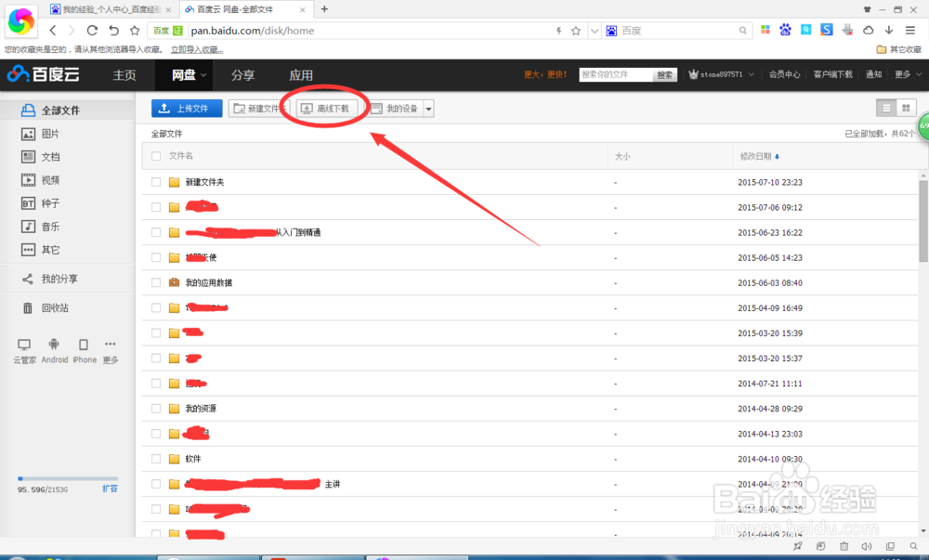Screen dimensions: 929x560
Task: Open 音乐 category in sidebar
Action: 40,226
